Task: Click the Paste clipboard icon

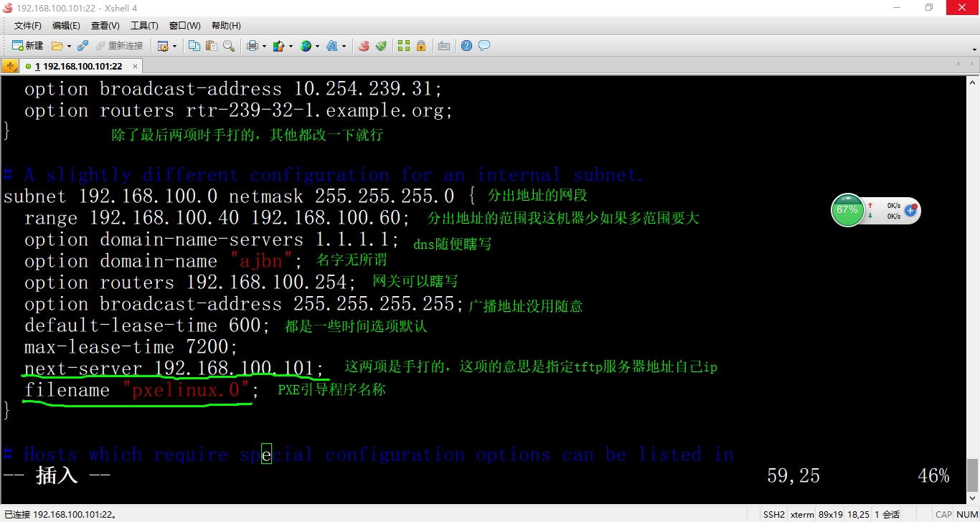Action: coord(212,46)
